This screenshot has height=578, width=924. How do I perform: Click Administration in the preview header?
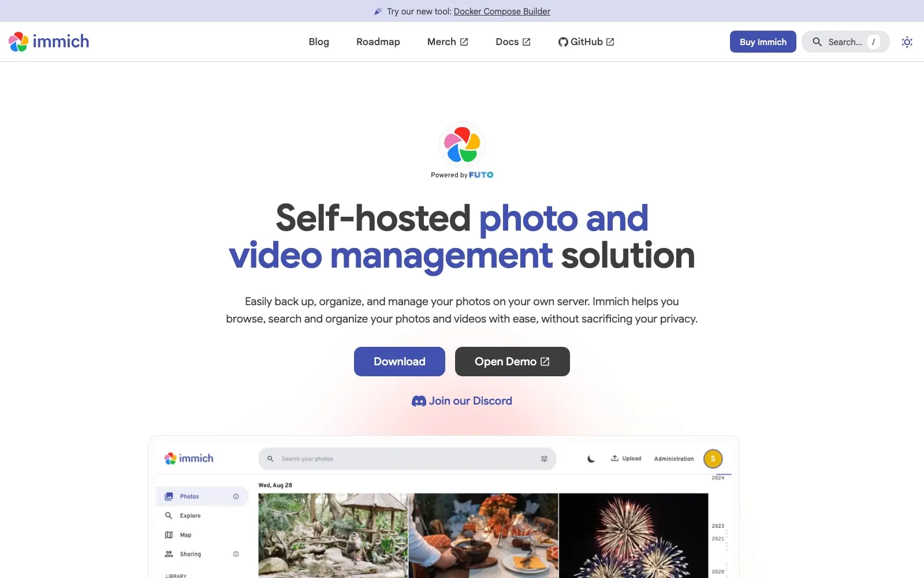[674, 458]
